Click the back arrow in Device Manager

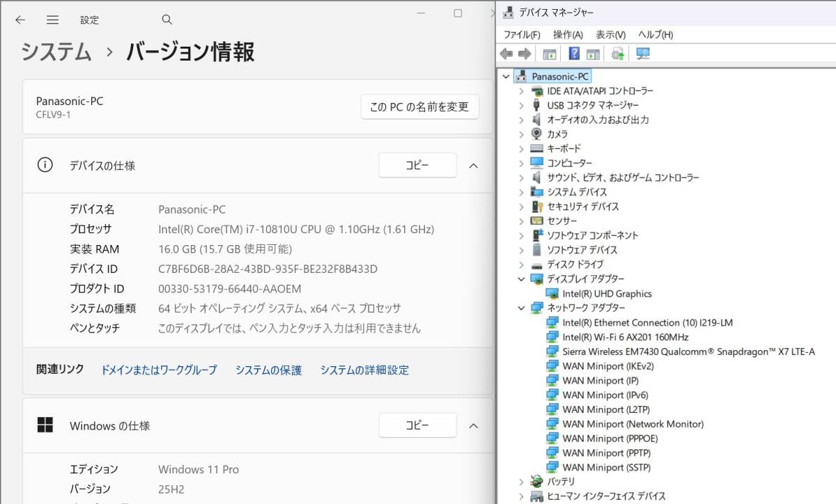[x=507, y=54]
